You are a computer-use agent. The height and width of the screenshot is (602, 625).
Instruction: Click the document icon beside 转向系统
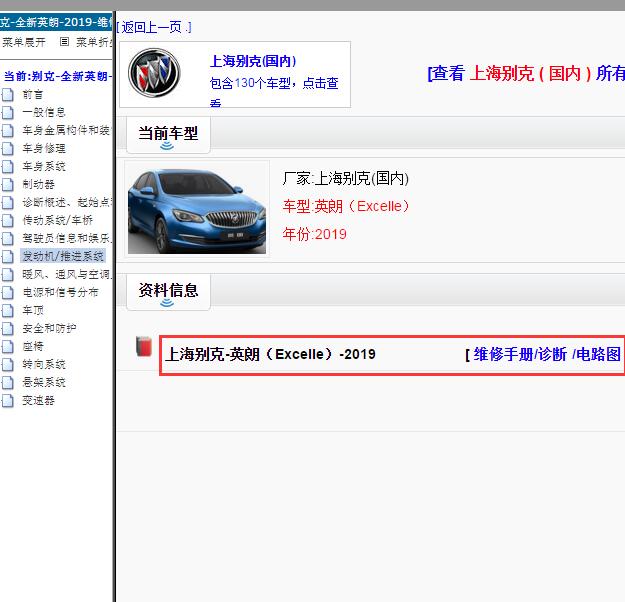pos(8,364)
